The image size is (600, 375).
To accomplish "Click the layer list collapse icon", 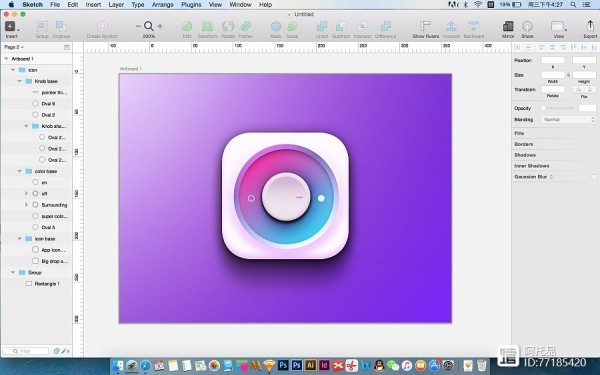I will (67, 47).
